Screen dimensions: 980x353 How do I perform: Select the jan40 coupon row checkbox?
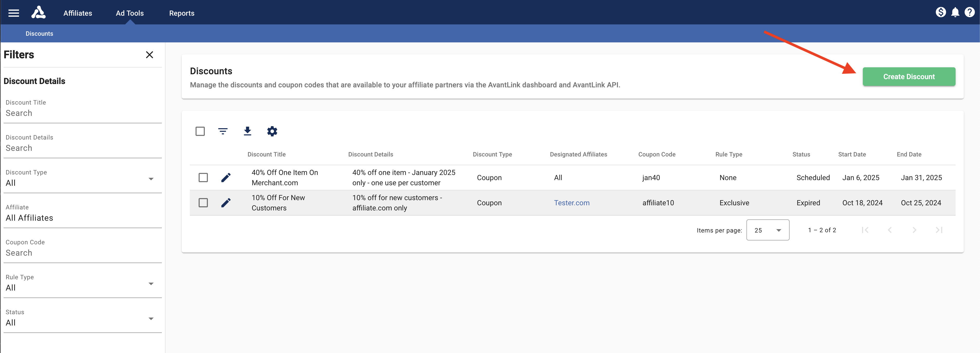coord(203,178)
